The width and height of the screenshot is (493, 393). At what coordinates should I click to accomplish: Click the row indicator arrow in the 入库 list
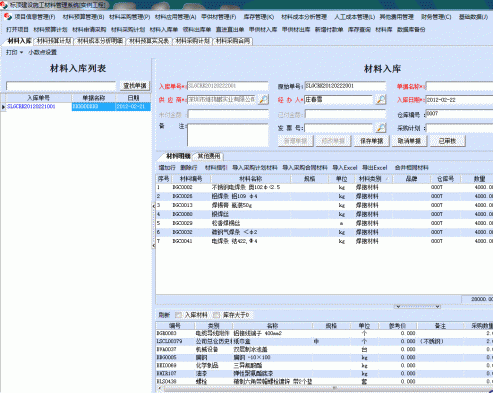pyautogui.click(x=3, y=107)
